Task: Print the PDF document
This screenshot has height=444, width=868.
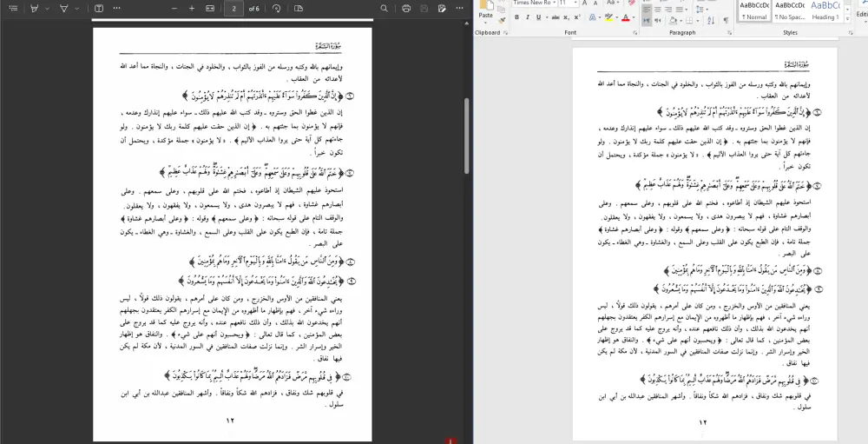Action: (x=406, y=9)
